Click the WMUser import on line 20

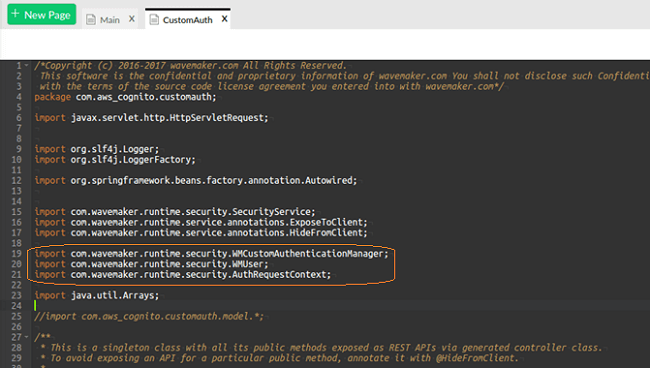(x=151, y=264)
